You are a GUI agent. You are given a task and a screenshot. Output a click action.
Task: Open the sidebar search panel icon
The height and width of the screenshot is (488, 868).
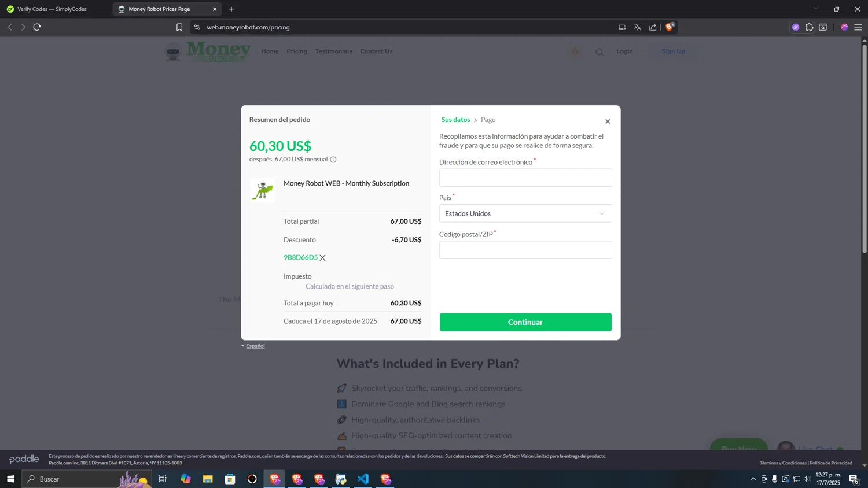tap(823, 27)
